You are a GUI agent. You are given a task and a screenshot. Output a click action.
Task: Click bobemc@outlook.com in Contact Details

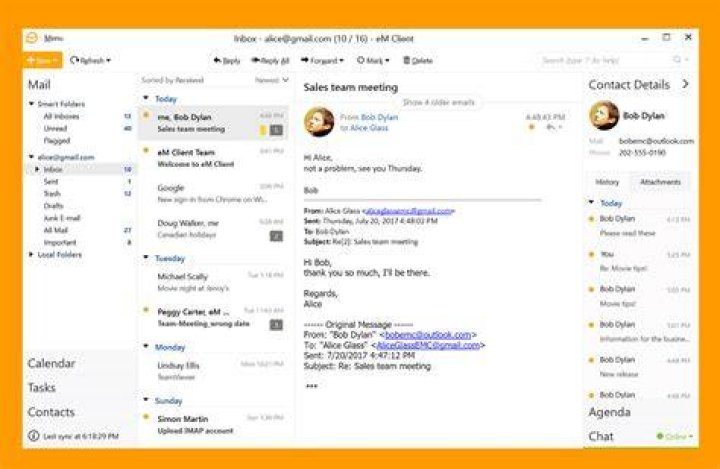pos(656,141)
